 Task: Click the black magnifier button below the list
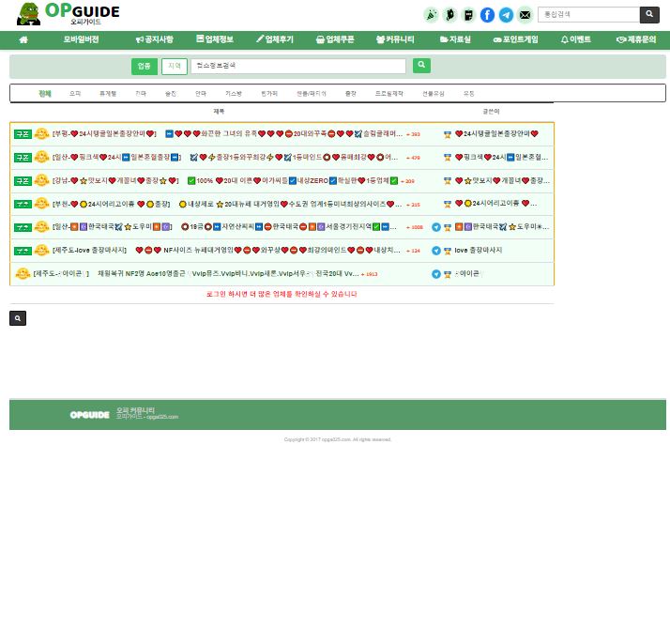point(18,318)
